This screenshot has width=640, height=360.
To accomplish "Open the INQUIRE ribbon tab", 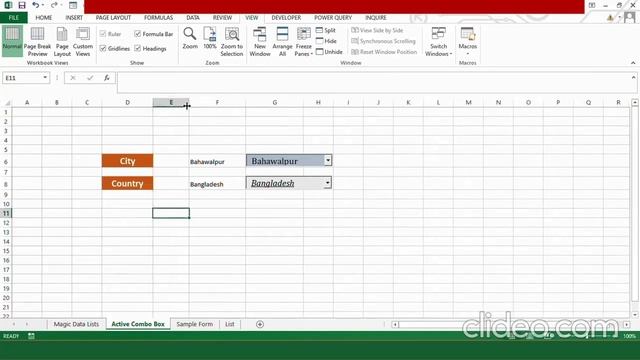I will pos(376,18).
